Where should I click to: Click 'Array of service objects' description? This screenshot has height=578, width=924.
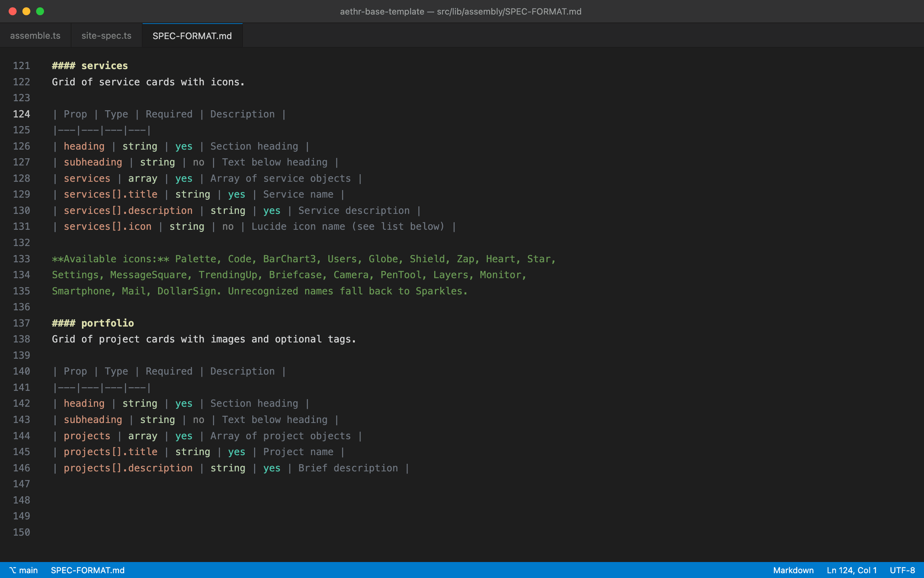tap(281, 178)
